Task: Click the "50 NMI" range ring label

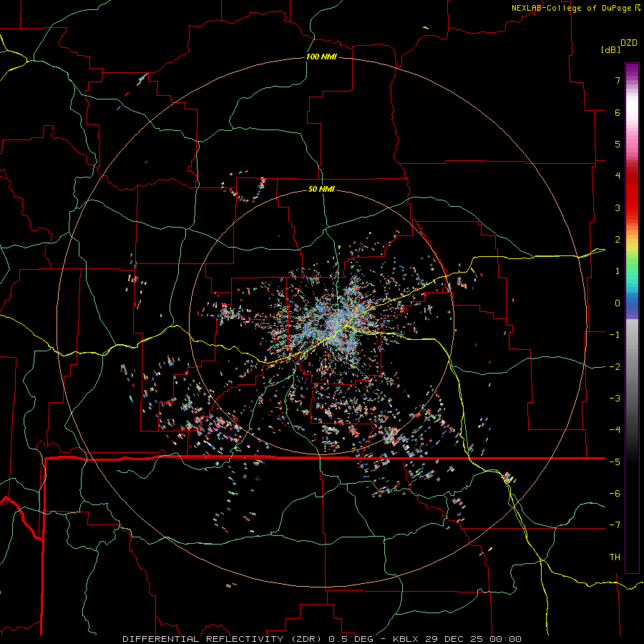Action: click(x=321, y=189)
